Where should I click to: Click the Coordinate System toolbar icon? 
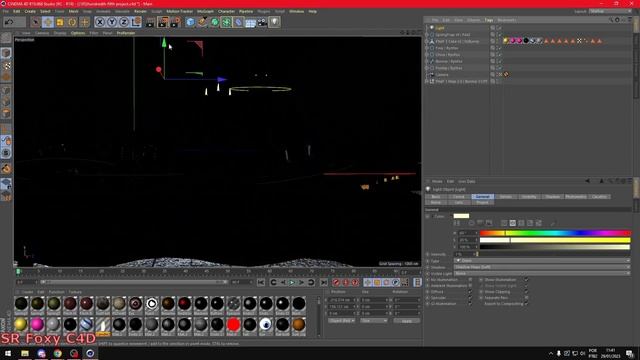point(136,22)
